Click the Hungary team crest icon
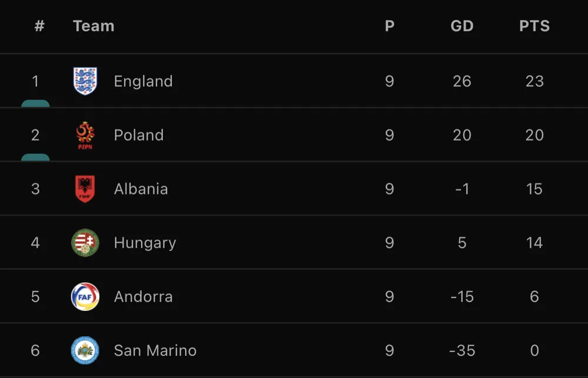Viewport: 588px width, 378px height. [x=85, y=243]
